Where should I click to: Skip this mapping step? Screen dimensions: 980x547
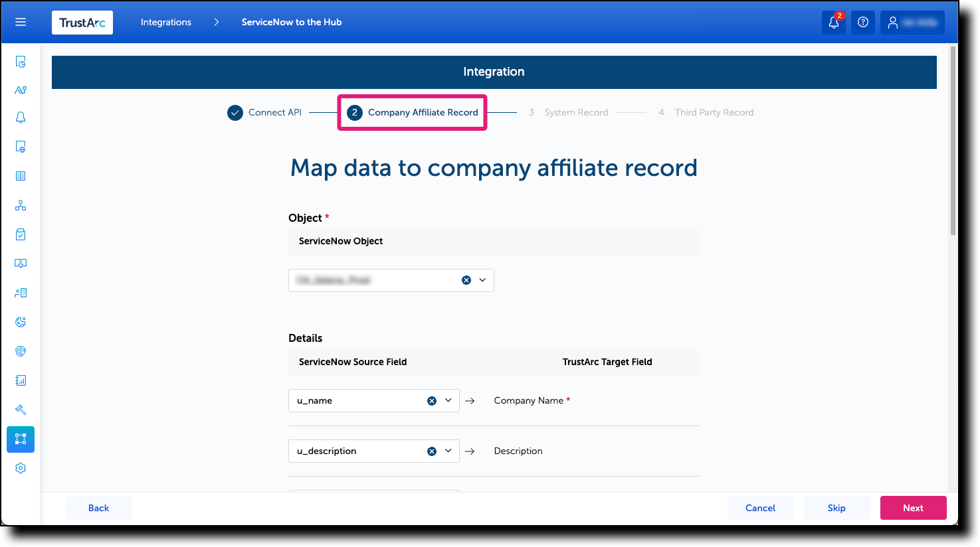836,507
